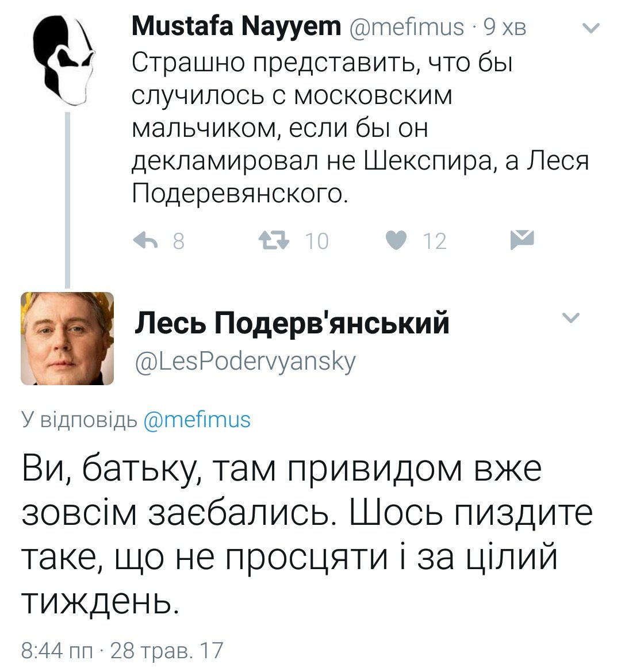Like Mustafa Nayyem's tweet with the heart icon

point(396,240)
